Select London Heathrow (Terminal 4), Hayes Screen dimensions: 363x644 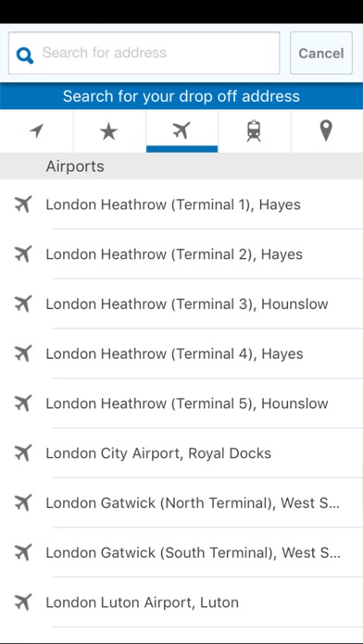point(181,353)
